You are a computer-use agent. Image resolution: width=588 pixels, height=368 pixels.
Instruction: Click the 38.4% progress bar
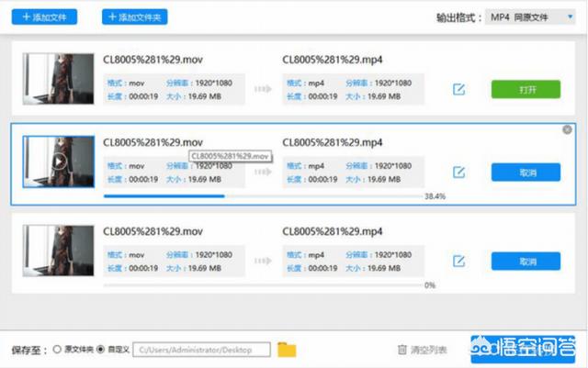click(x=263, y=196)
